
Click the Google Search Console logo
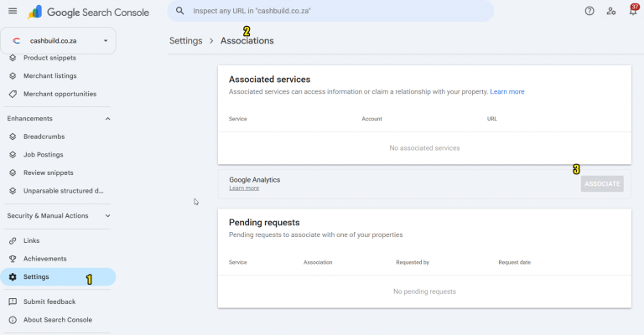click(x=88, y=12)
